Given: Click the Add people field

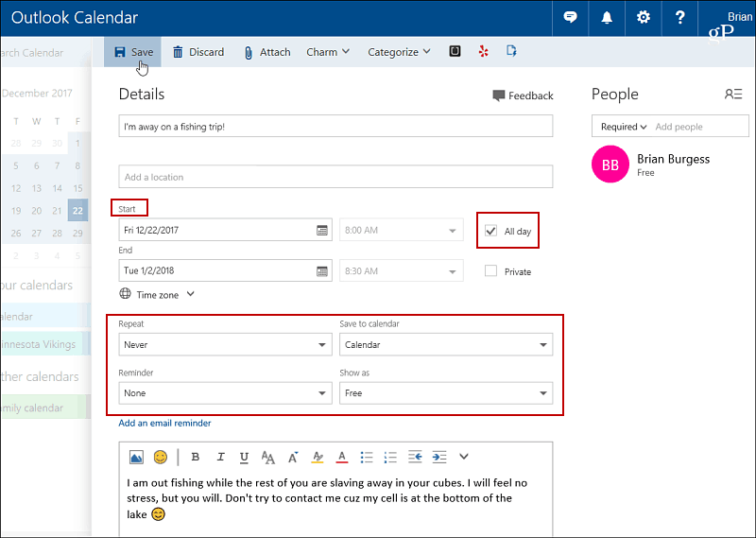Looking at the screenshot, I should point(700,127).
